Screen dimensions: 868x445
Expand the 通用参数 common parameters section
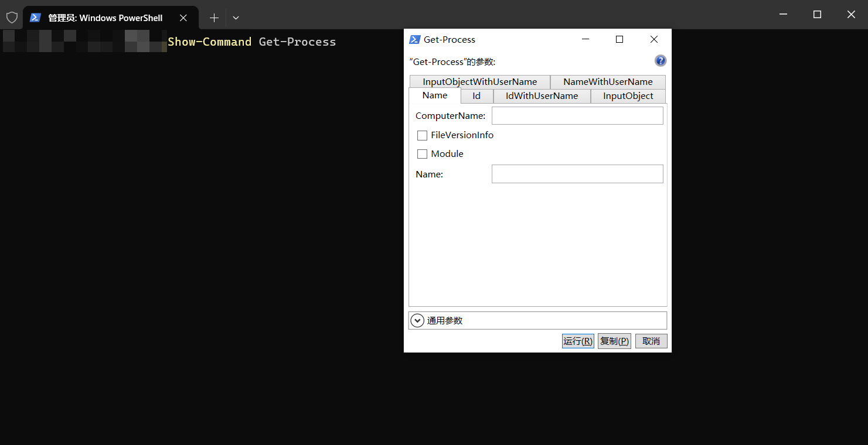[x=417, y=320]
